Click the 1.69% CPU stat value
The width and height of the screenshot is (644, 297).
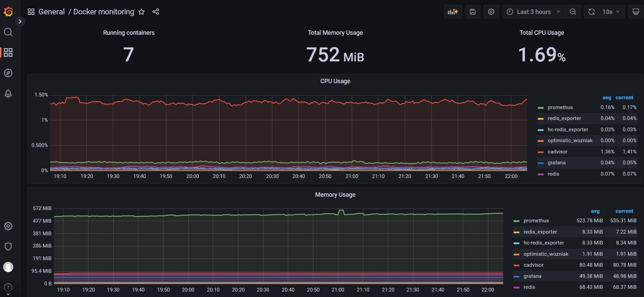tap(541, 55)
